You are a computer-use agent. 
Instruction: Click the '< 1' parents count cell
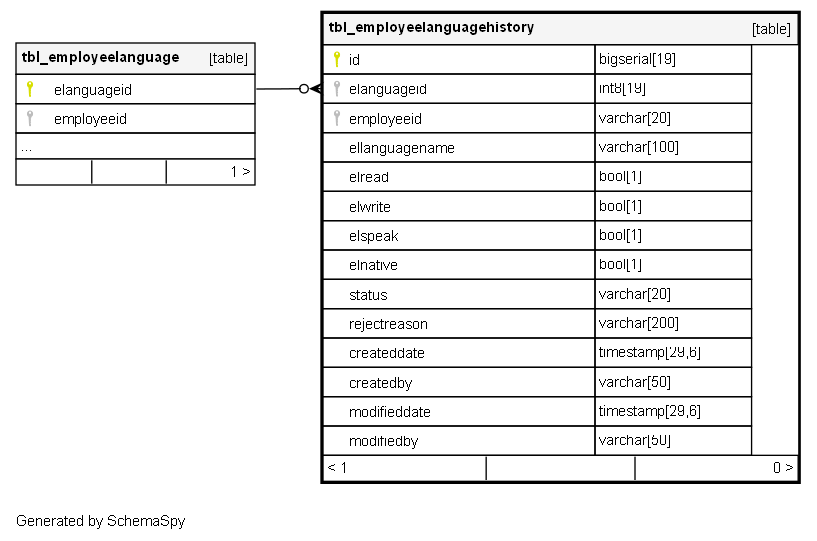(338, 467)
